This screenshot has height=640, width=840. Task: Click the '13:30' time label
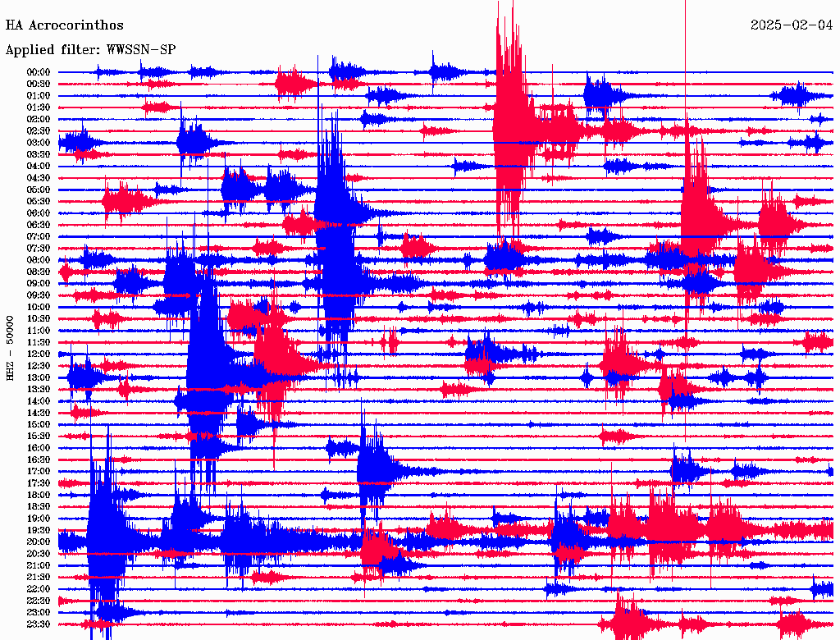38,390
